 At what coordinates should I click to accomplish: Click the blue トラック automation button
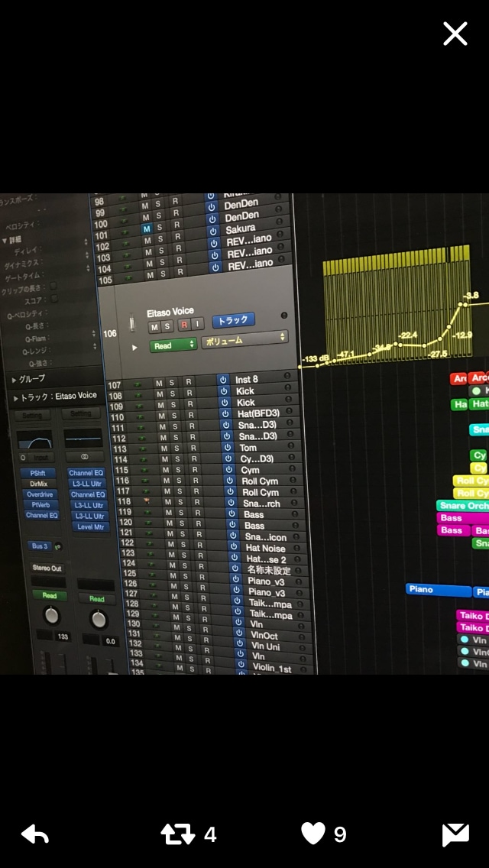(233, 320)
